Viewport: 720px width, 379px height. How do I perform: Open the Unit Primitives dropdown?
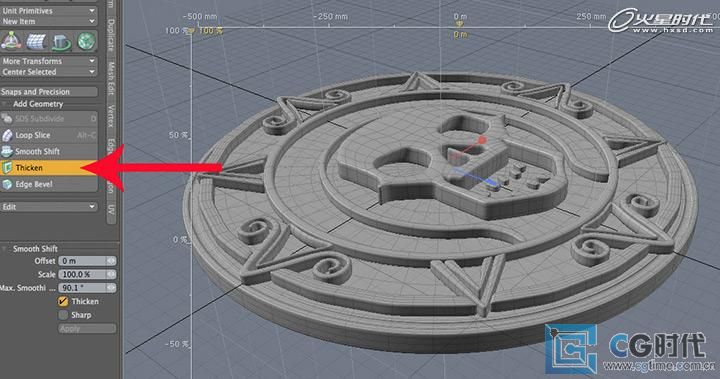pyautogui.click(x=49, y=10)
